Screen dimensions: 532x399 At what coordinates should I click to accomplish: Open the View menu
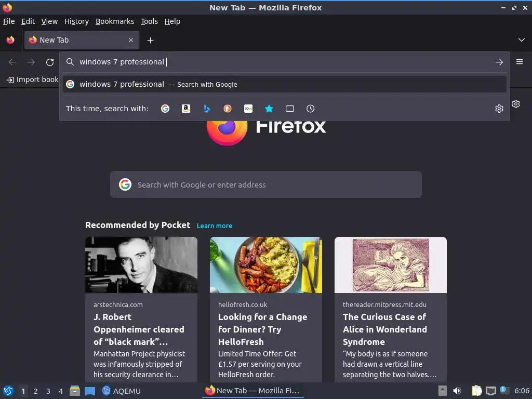[x=49, y=21]
